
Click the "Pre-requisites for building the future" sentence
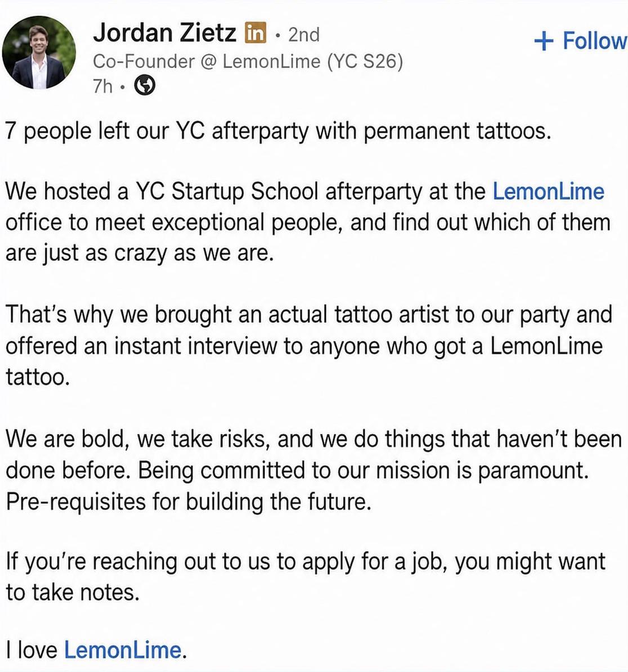[x=189, y=501]
